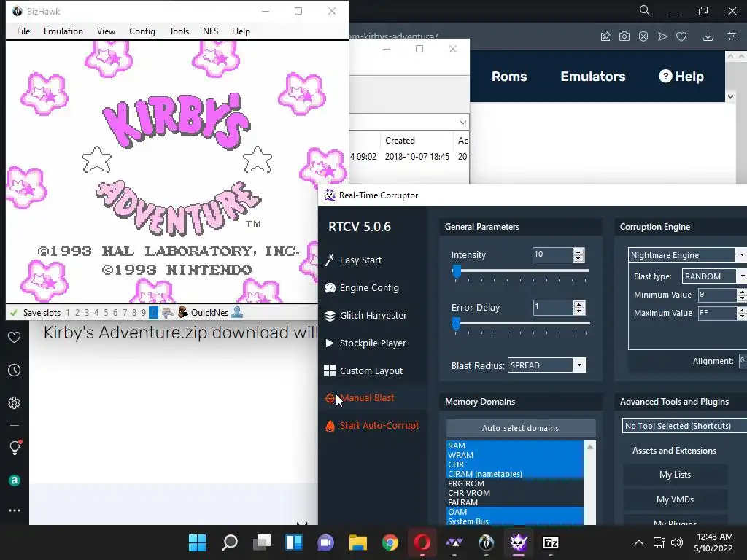Click the Manual Blast crosshair button
The height and width of the screenshot is (560, 747).
click(360, 398)
